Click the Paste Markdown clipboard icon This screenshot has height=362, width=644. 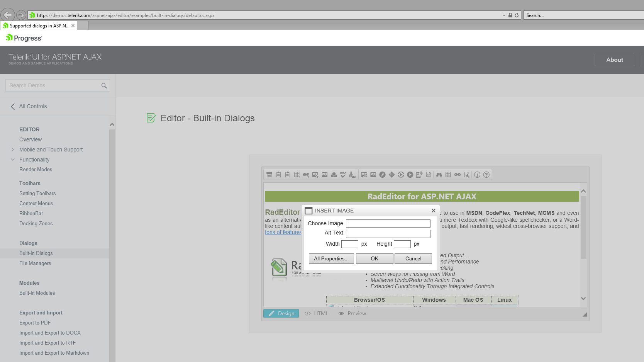click(288, 175)
